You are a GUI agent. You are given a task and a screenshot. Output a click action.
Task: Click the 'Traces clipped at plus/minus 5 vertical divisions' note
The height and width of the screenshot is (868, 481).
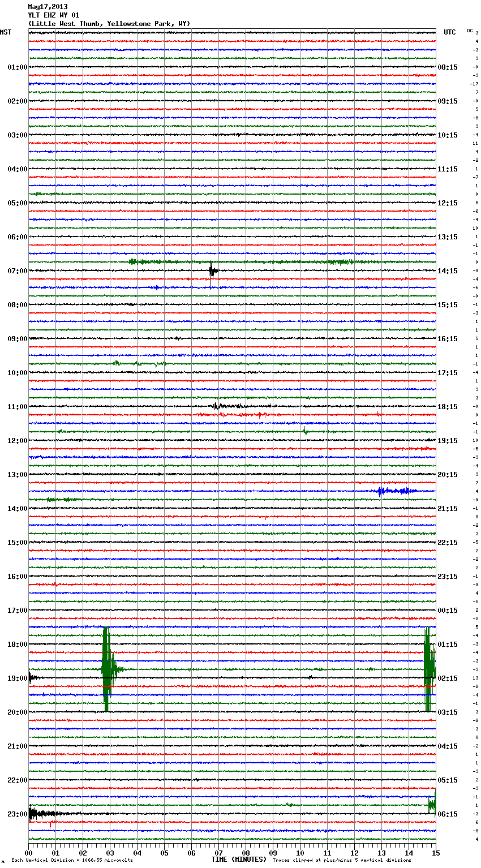point(342,860)
